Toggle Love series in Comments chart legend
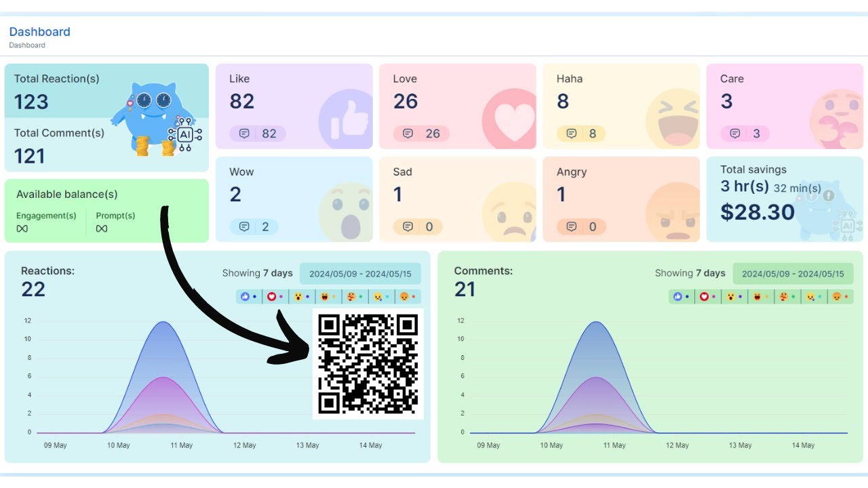The width and height of the screenshot is (868, 488). (x=707, y=297)
